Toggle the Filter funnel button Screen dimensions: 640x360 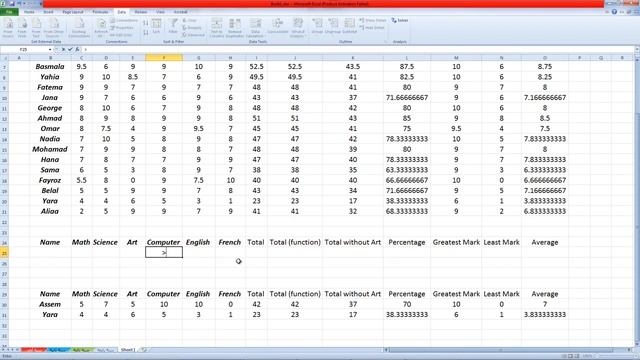(x=173, y=26)
